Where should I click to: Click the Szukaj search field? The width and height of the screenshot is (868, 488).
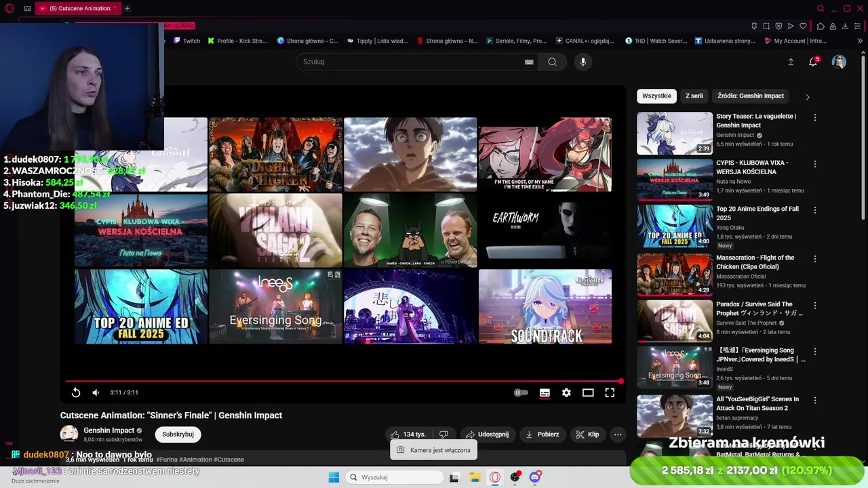click(x=410, y=62)
